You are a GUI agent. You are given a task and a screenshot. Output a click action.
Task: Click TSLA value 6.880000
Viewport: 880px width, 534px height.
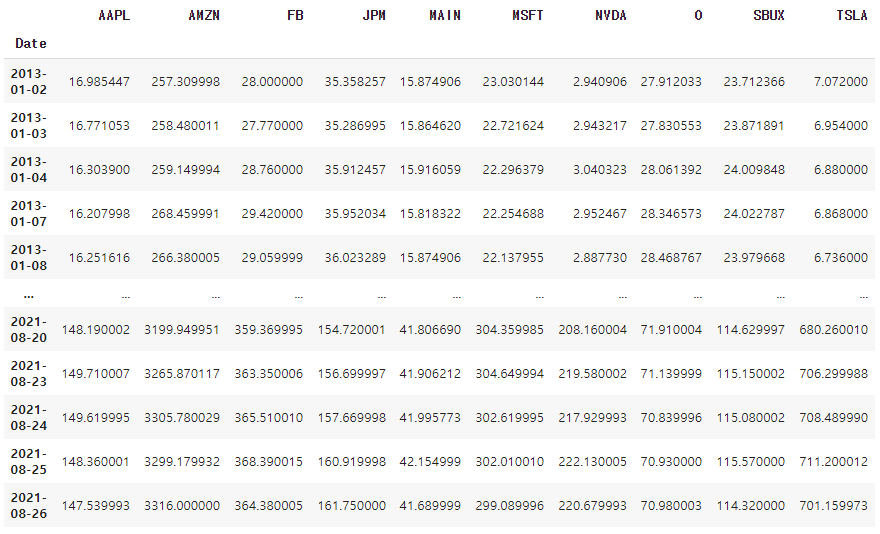[x=841, y=170]
